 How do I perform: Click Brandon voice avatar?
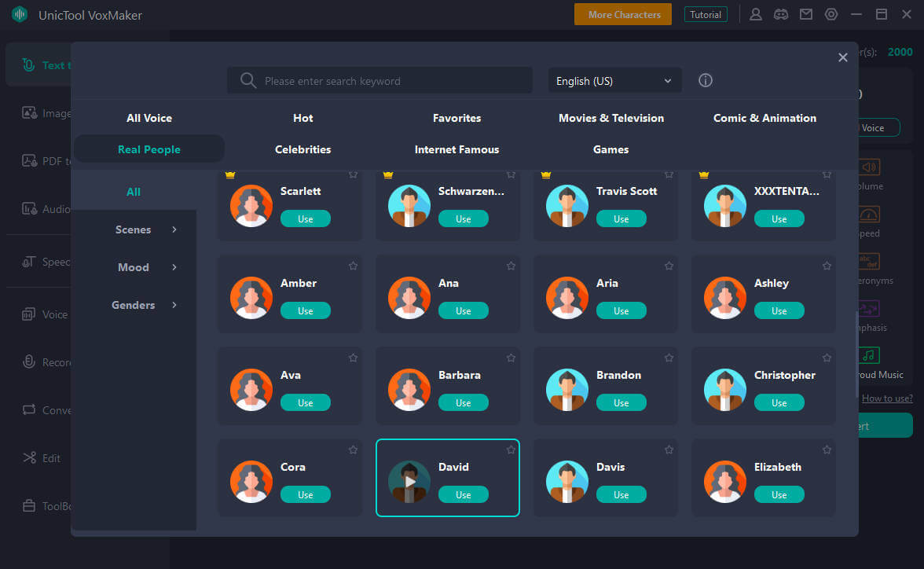(567, 390)
